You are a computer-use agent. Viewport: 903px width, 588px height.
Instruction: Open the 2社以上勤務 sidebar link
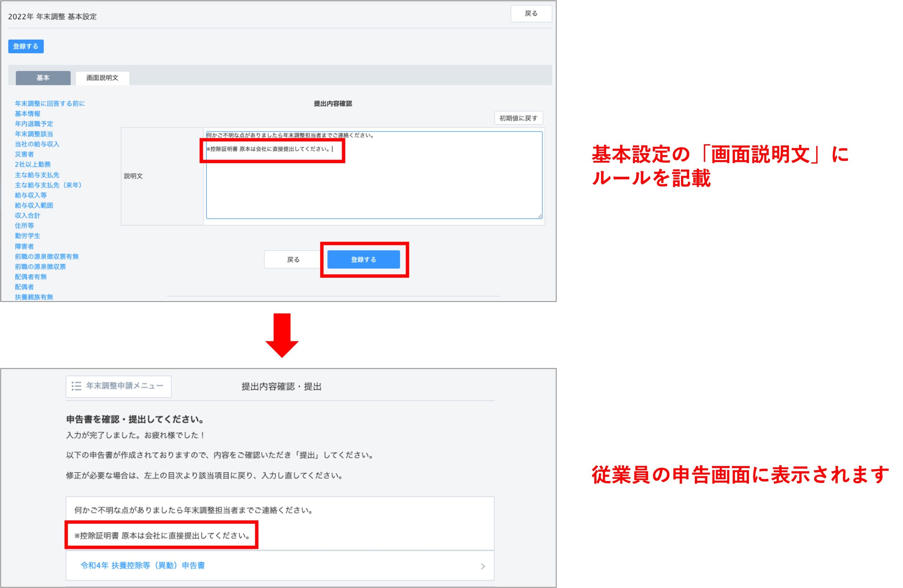tap(33, 164)
